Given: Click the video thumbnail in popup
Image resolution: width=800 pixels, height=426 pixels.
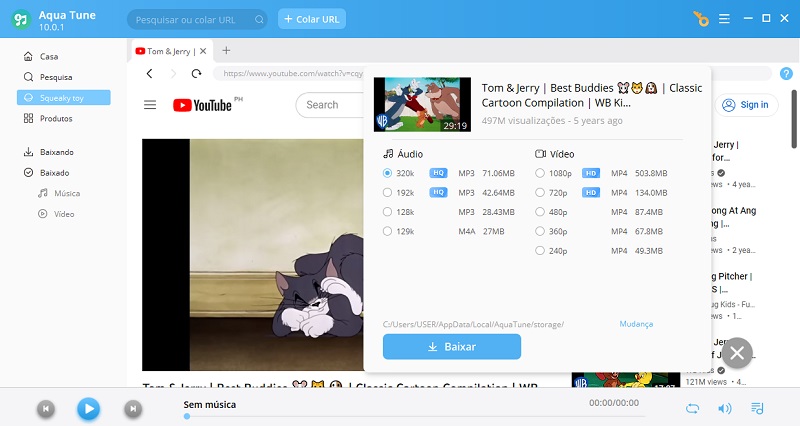Looking at the screenshot, I should click(x=422, y=104).
